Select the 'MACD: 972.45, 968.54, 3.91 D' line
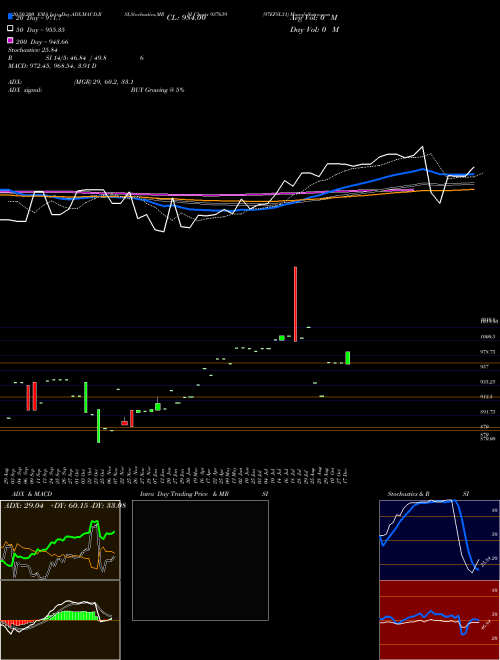500x660 pixels. [x=53, y=66]
